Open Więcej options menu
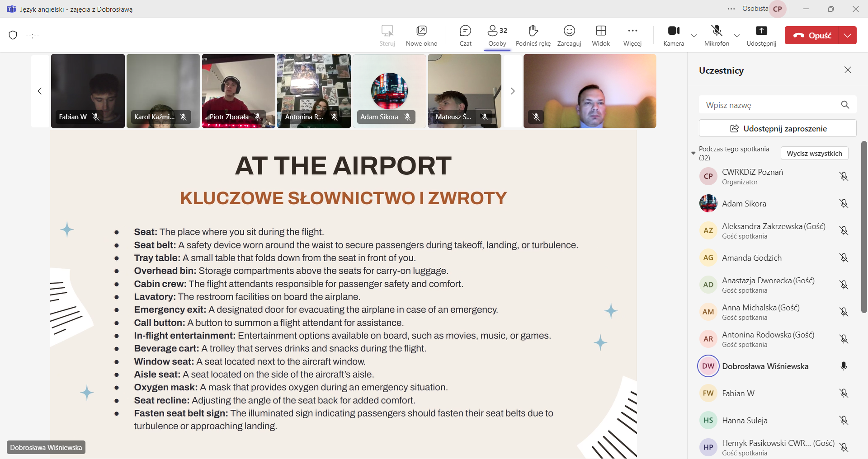The image size is (868, 459). click(632, 36)
